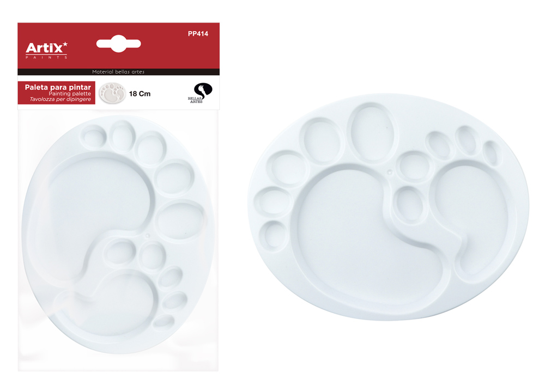Click the 'Material bellas artes' black strip
545x392 pixels.
click(118, 72)
